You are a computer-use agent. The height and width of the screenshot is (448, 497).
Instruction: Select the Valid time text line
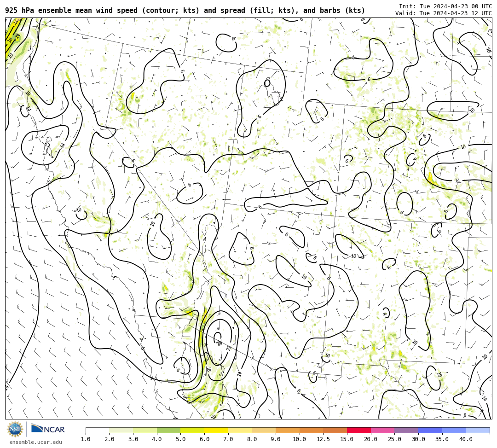tap(444, 13)
